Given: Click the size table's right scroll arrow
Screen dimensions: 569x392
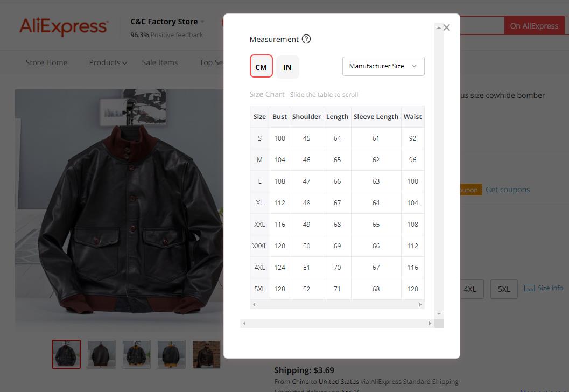Looking at the screenshot, I should [420, 305].
